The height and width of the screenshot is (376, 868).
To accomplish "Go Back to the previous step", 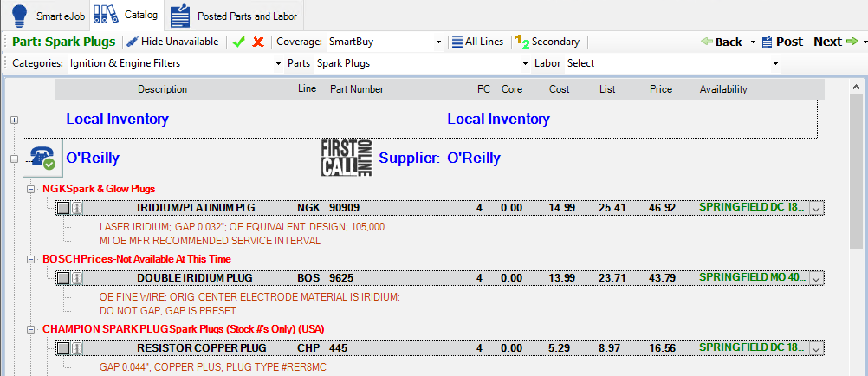I will [722, 42].
